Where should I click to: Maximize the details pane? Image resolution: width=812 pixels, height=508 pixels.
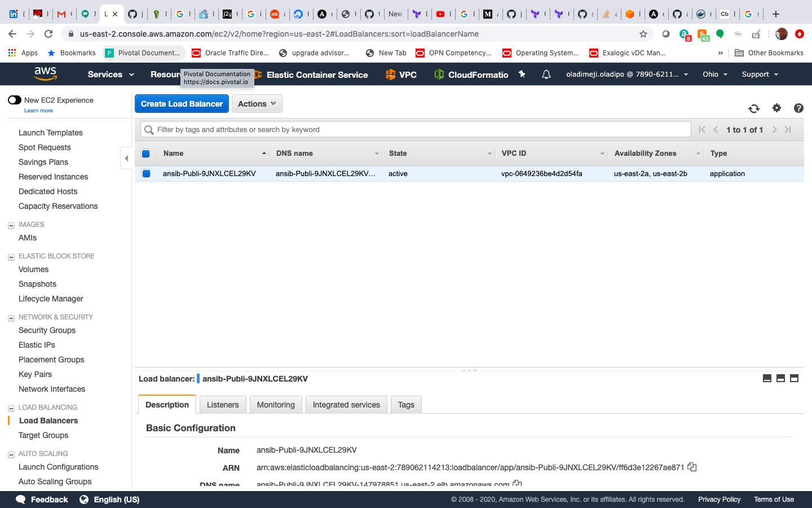[794, 378]
